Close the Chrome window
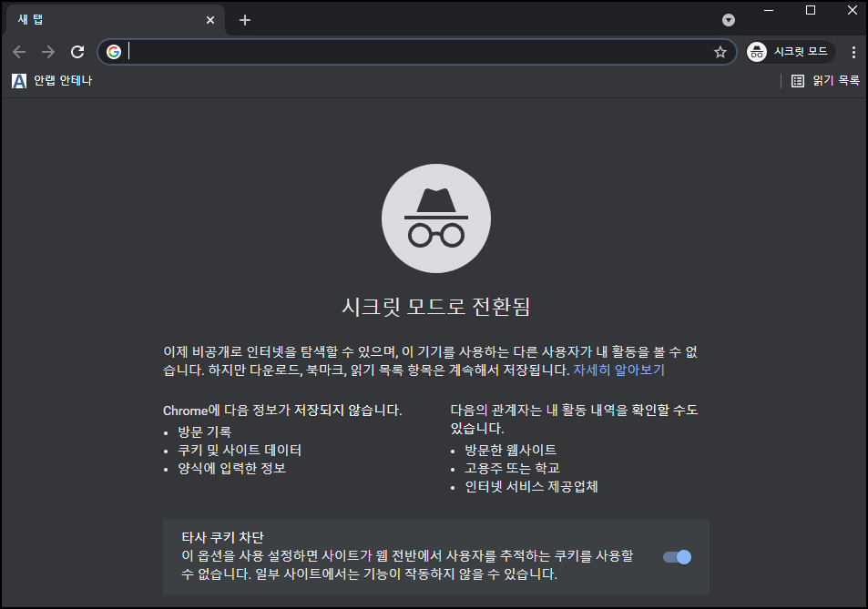 (x=853, y=11)
